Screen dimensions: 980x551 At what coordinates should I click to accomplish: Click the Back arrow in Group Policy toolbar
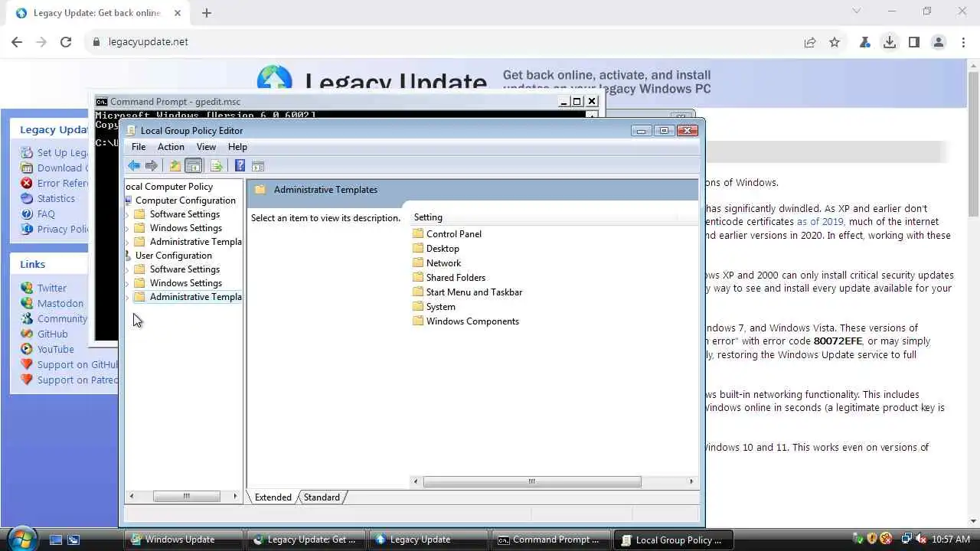coord(134,166)
